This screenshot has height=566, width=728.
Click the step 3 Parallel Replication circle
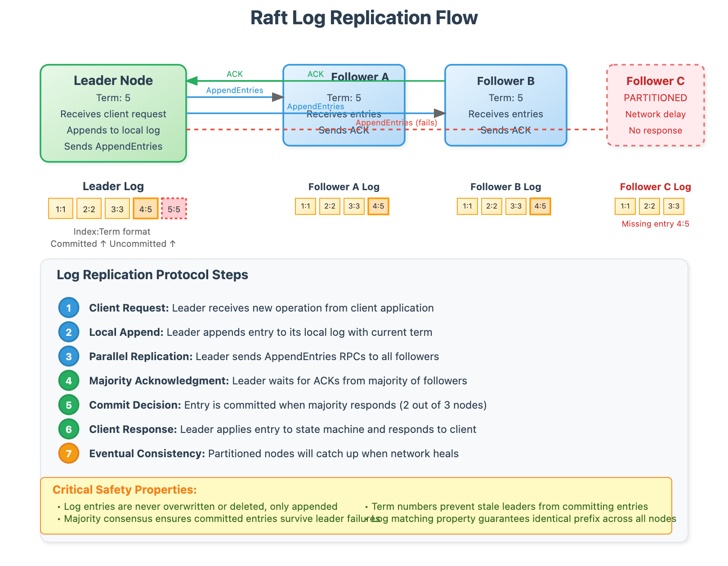click(68, 357)
